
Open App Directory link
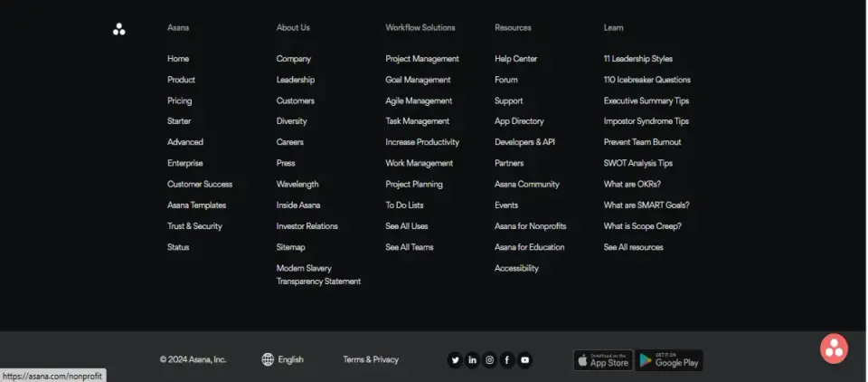[x=519, y=121]
